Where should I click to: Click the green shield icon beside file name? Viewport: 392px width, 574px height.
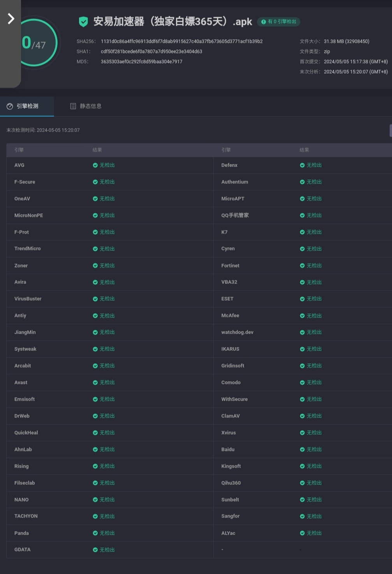click(x=83, y=22)
